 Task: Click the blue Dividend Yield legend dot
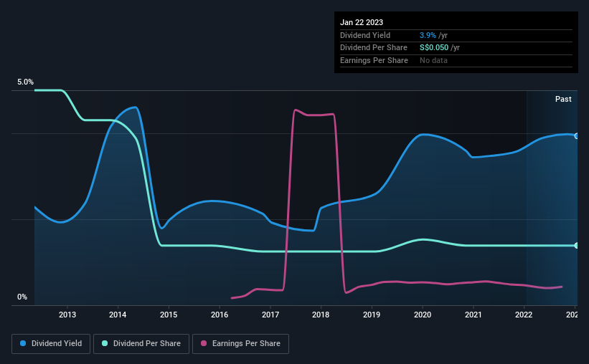pos(23,343)
